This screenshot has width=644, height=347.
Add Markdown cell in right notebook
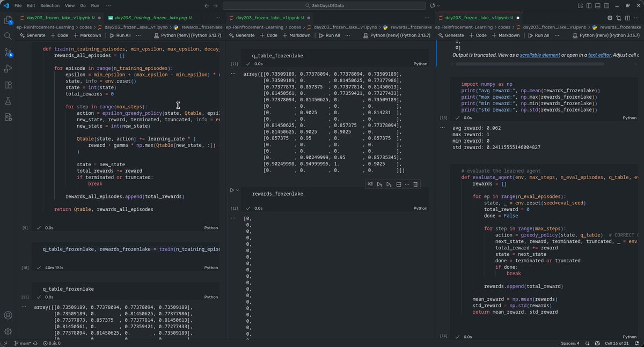coord(505,35)
